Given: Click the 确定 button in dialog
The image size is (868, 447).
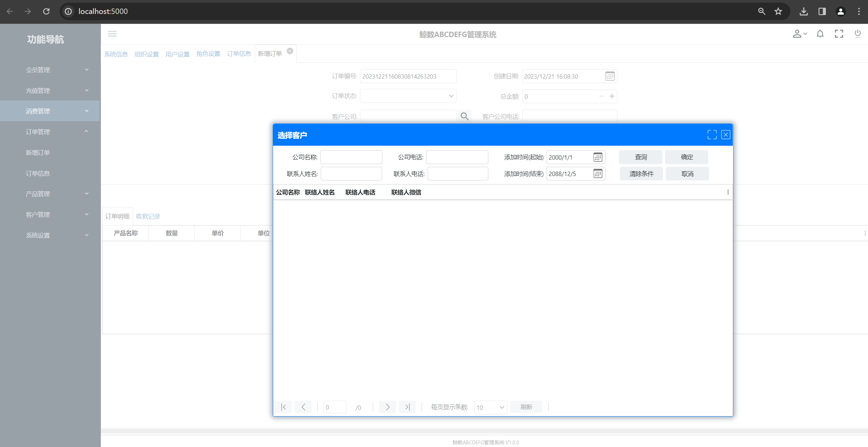Looking at the screenshot, I should (686, 157).
